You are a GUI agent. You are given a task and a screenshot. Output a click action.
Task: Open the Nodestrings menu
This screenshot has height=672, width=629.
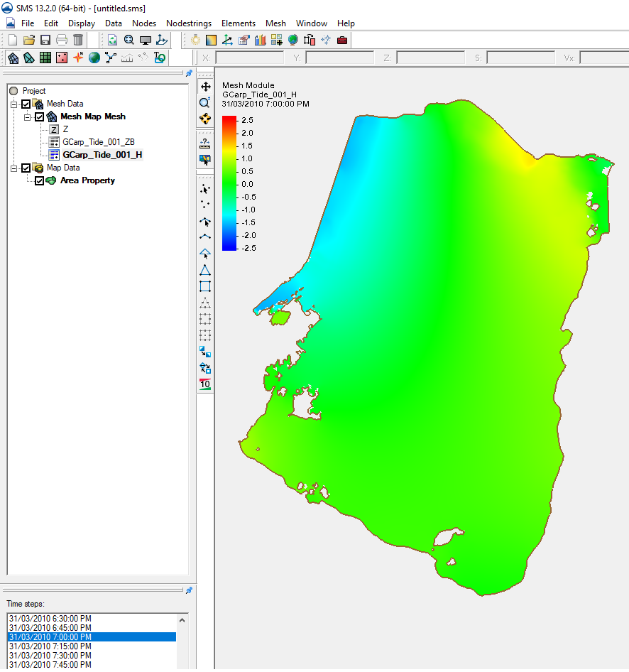click(x=189, y=23)
